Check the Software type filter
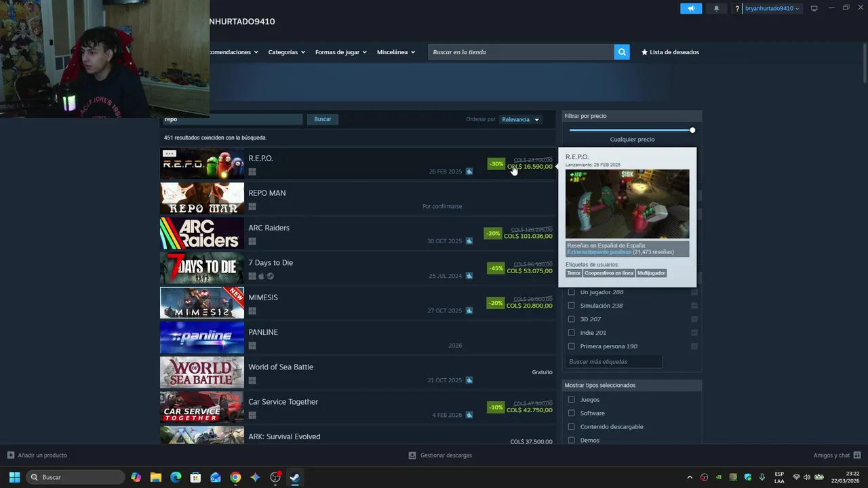Viewport: 868px width, 488px height. coord(571,413)
